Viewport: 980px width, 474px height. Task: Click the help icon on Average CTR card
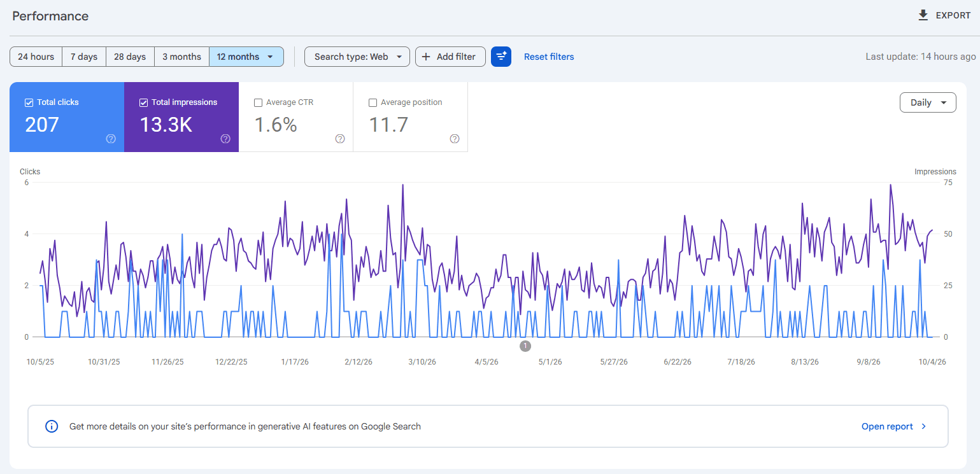pyautogui.click(x=340, y=139)
